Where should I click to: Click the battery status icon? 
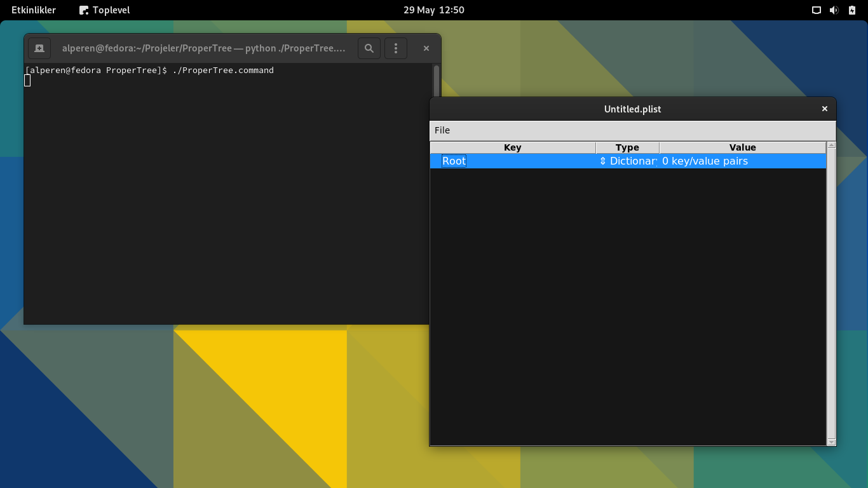[x=852, y=10]
